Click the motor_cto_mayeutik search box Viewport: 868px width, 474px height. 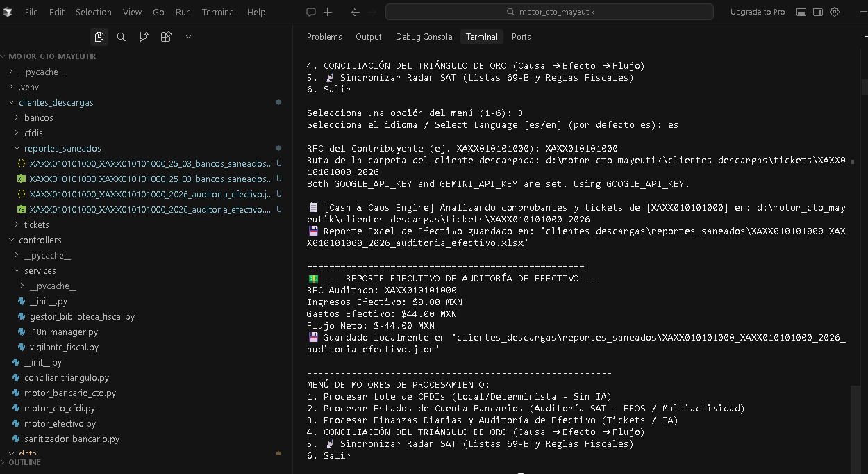549,12
